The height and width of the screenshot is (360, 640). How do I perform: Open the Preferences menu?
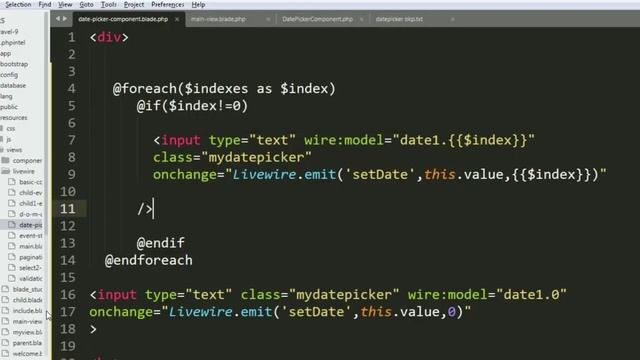[167, 4]
